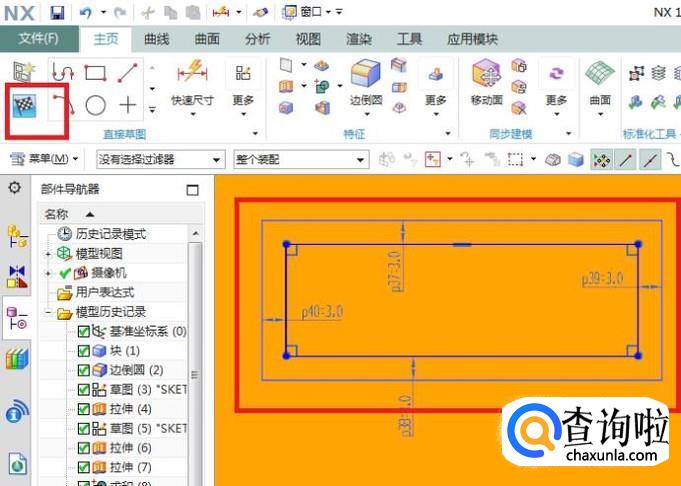
Task: Switch to the 曲线 tab
Action: tap(156, 39)
